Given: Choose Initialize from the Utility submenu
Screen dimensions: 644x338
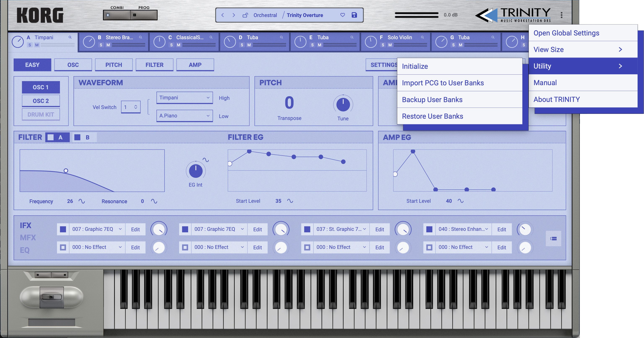Looking at the screenshot, I should [459, 66].
